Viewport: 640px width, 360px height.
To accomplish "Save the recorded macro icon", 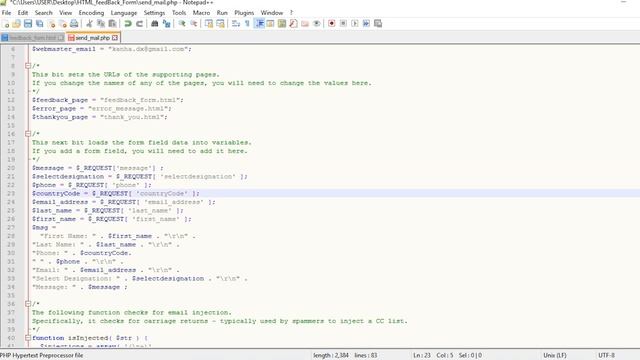I will [x=378, y=24].
